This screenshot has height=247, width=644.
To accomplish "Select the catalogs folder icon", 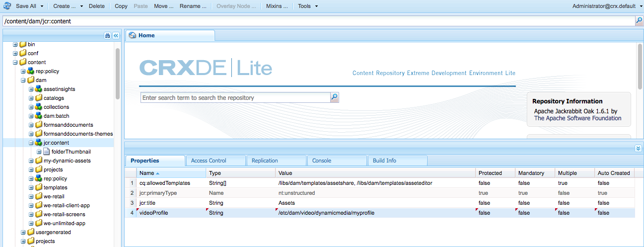I will (39, 98).
